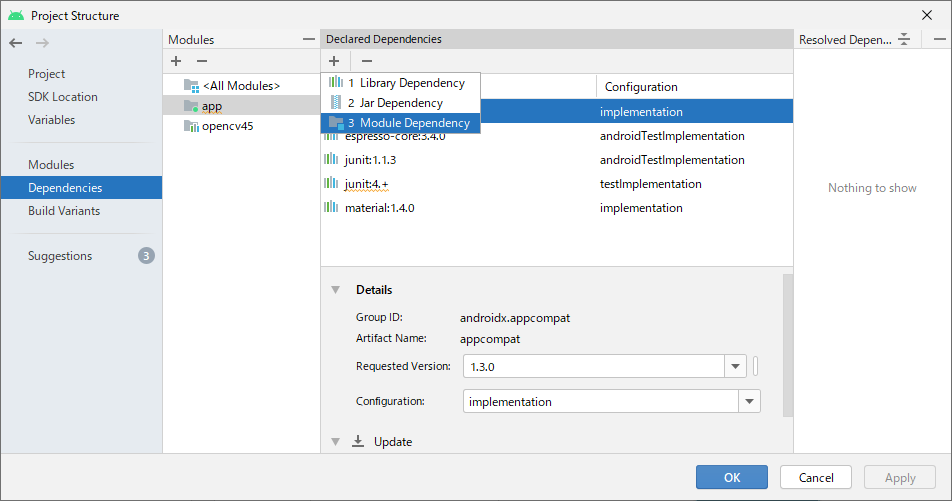952x501 pixels.
Task: Open the SDK Location section
Action: point(63,97)
